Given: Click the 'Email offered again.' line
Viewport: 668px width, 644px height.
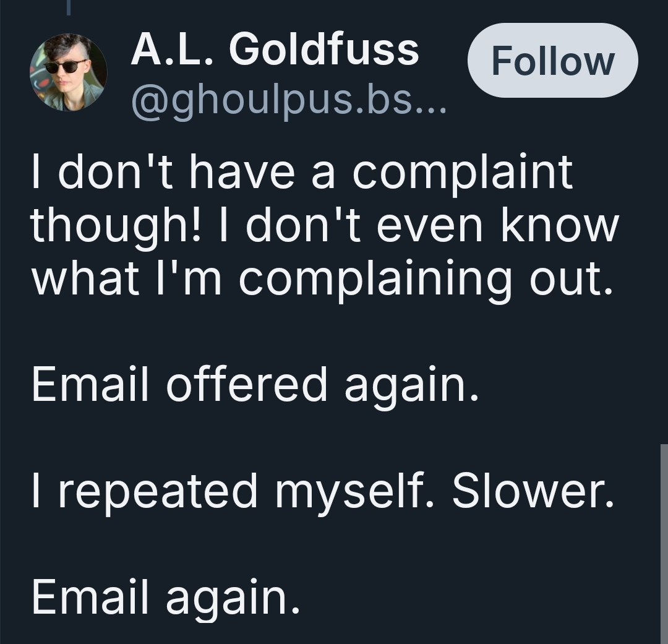Looking at the screenshot, I should pyautogui.click(x=255, y=385).
